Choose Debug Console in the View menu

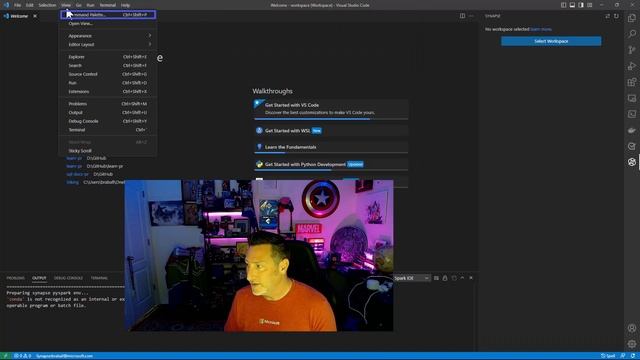point(108,121)
